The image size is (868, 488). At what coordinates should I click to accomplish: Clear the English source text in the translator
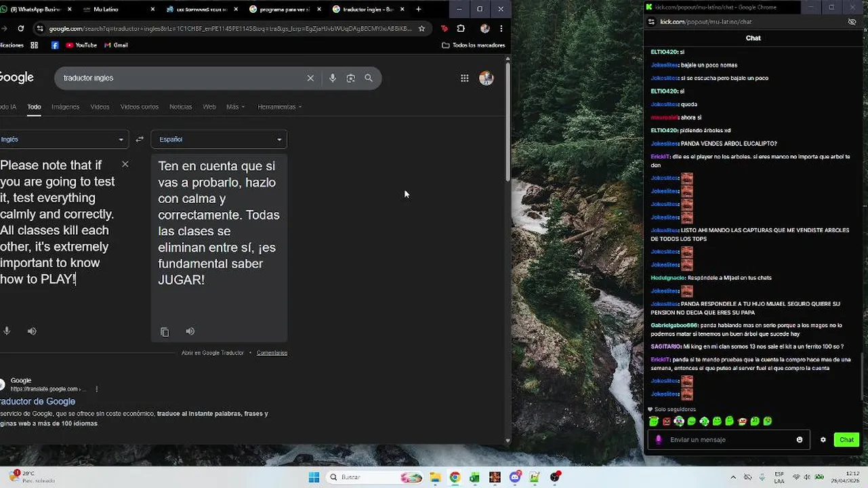pos(125,164)
